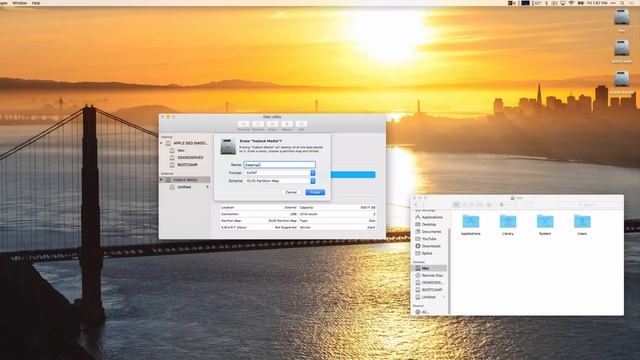The height and width of the screenshot is (360, 640).
Task: Switch Finder to list view
Action: pyautogui.click(x=465, y=204)
